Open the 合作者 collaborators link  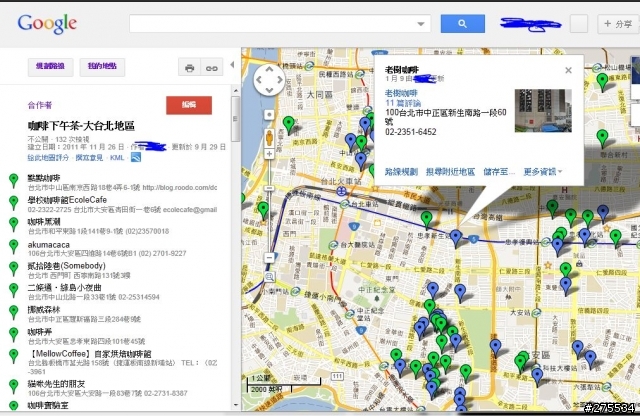pos(40,105)
